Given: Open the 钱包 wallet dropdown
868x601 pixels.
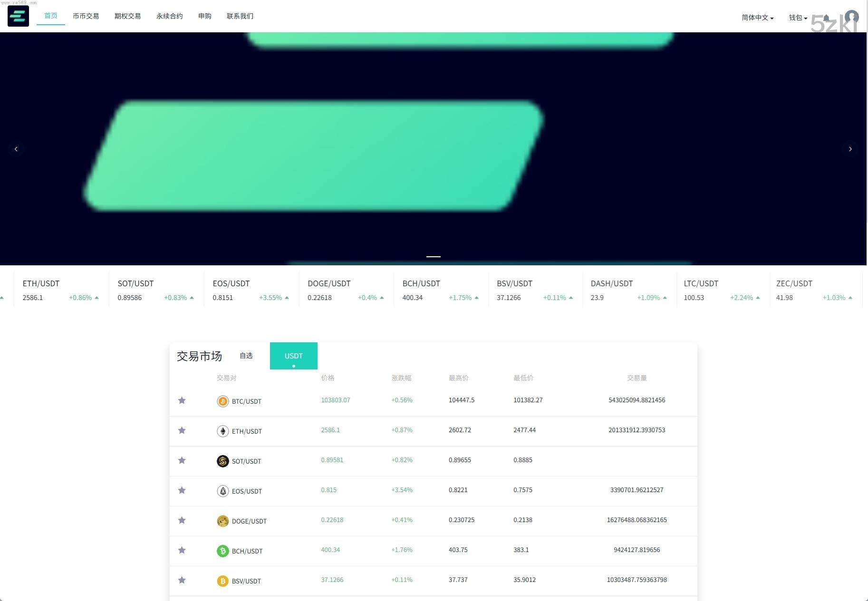Looking at the screenshot, I should coord(798,18).
